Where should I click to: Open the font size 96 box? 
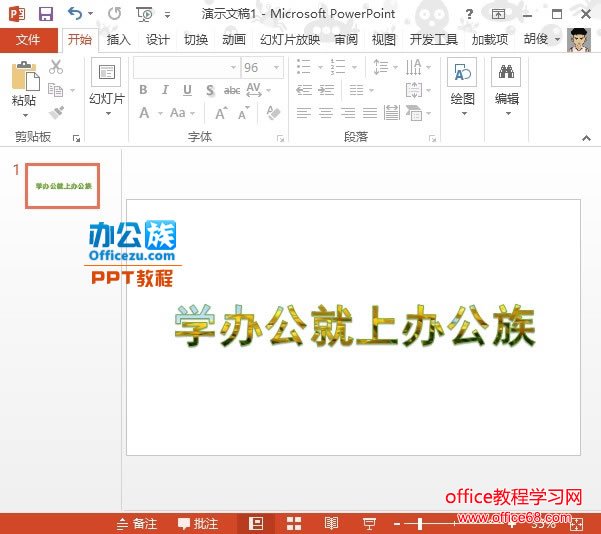(262, 67)
